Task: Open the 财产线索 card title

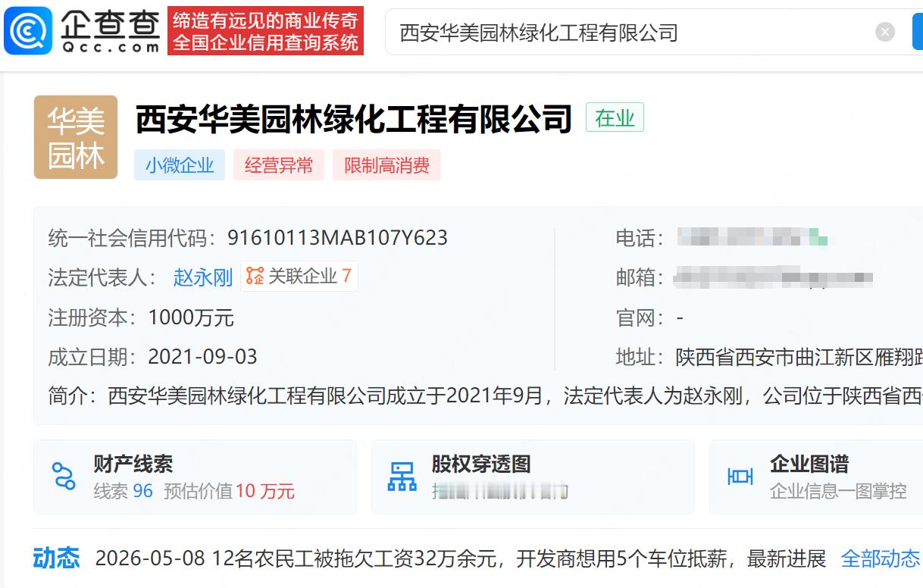Action: tap(133, 464)
